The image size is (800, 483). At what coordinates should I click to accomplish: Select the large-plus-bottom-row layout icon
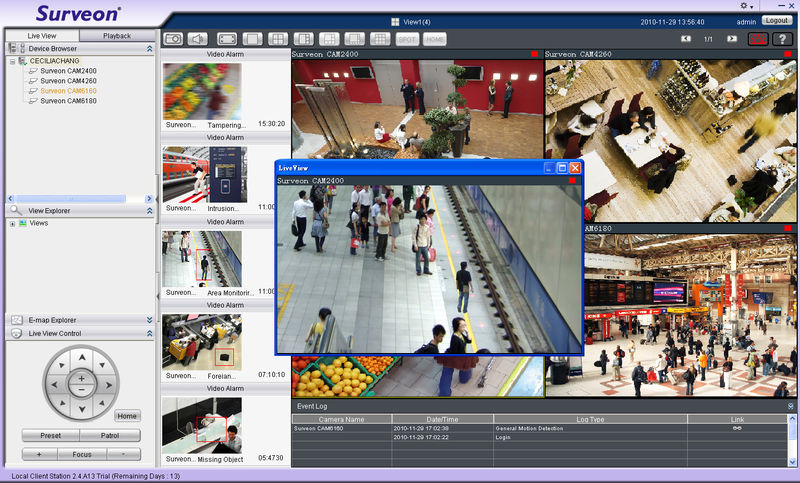pos(329,39)
